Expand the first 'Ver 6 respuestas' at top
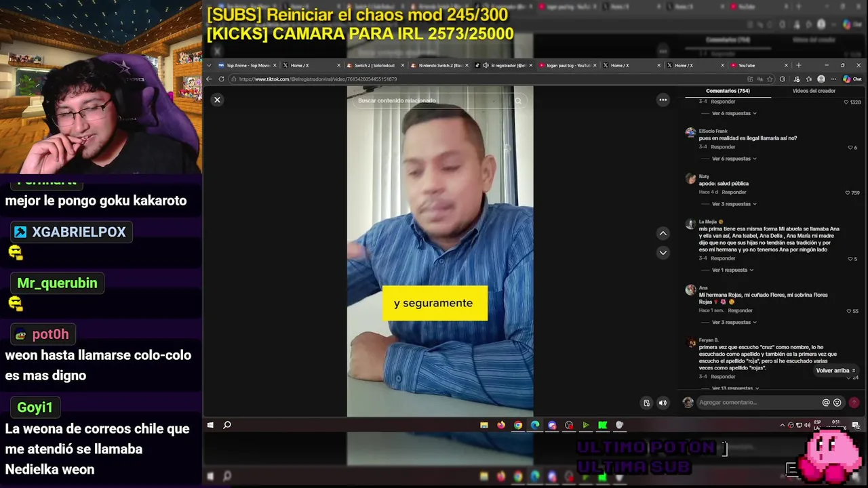This screenshot has width=868, height=488. 734,113
